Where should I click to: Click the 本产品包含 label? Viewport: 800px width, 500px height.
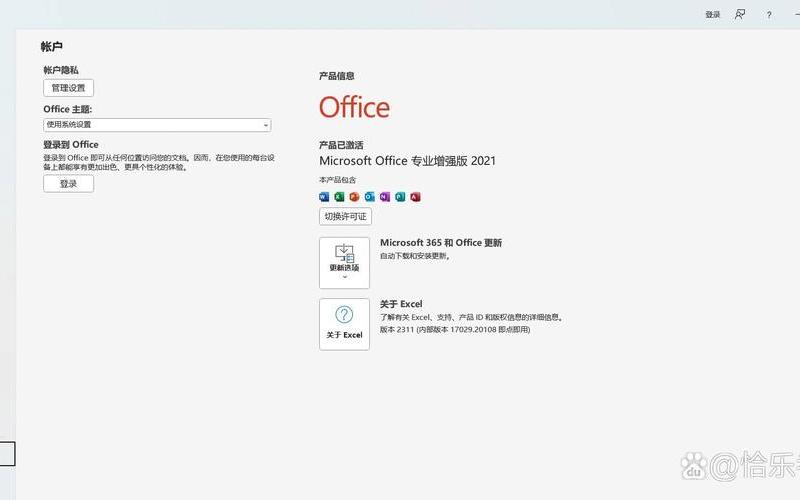[x=337, y=180]
